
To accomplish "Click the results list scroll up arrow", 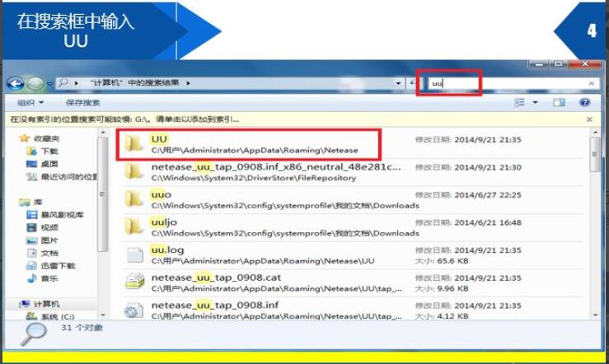I will pyautogui.click(x=595, y=133).
